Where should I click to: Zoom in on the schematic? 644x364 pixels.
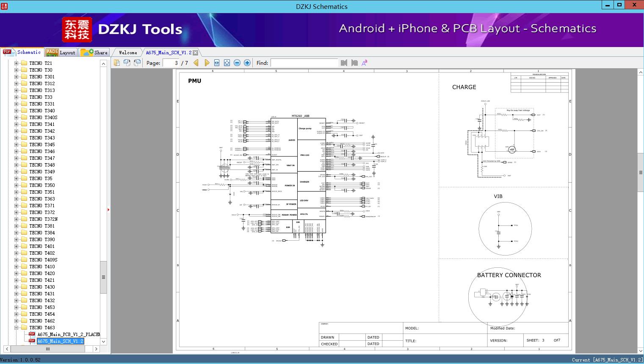(247, 63)
